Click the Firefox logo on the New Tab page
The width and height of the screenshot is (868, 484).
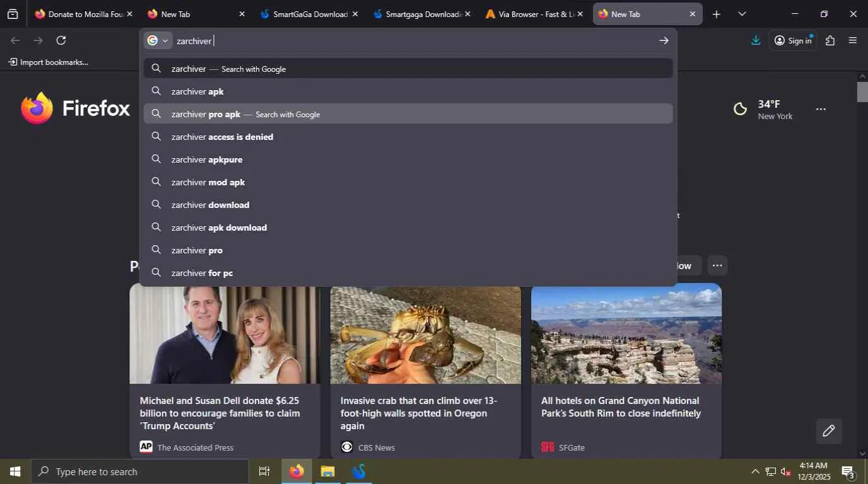tap(75, 108)
